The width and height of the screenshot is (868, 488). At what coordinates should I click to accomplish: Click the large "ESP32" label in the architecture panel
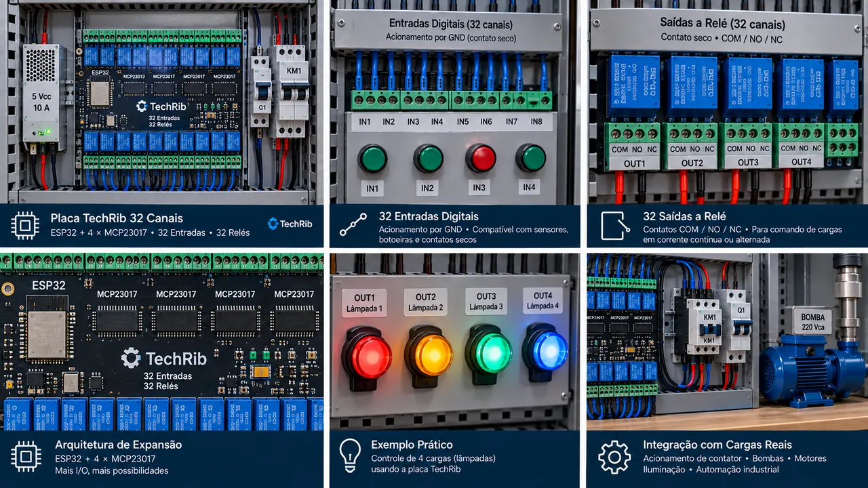coord(49,285)
